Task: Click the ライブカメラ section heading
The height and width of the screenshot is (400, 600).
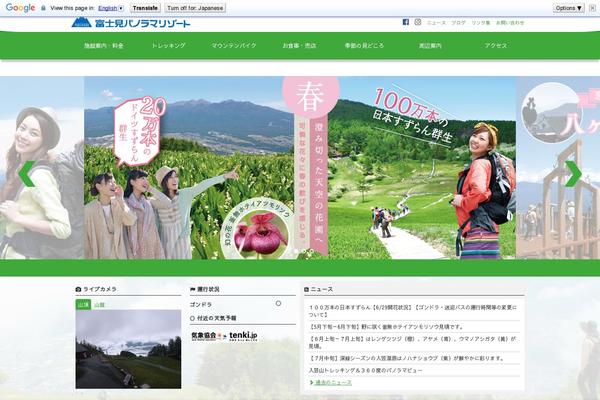Action: pyautogui.click(x=96, y=289)
